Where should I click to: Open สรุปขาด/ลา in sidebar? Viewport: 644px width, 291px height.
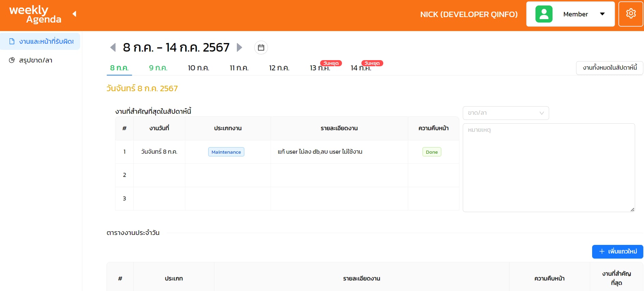point(35,60)
